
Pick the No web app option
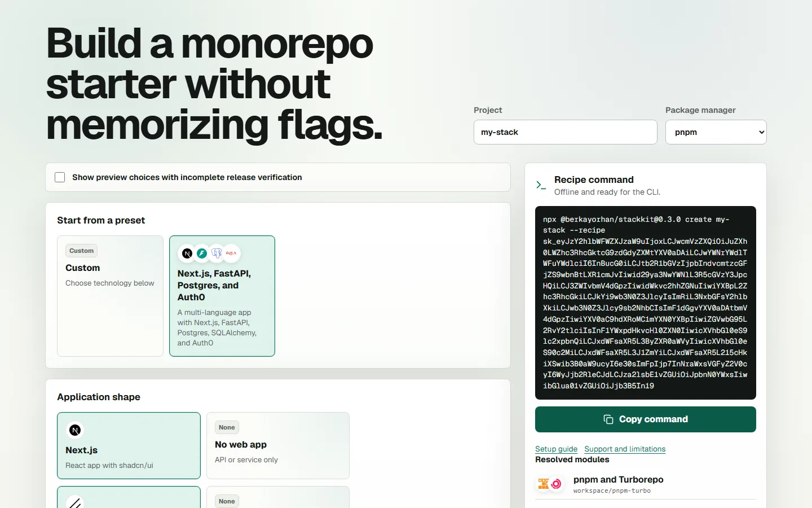(x=278, y=445)
